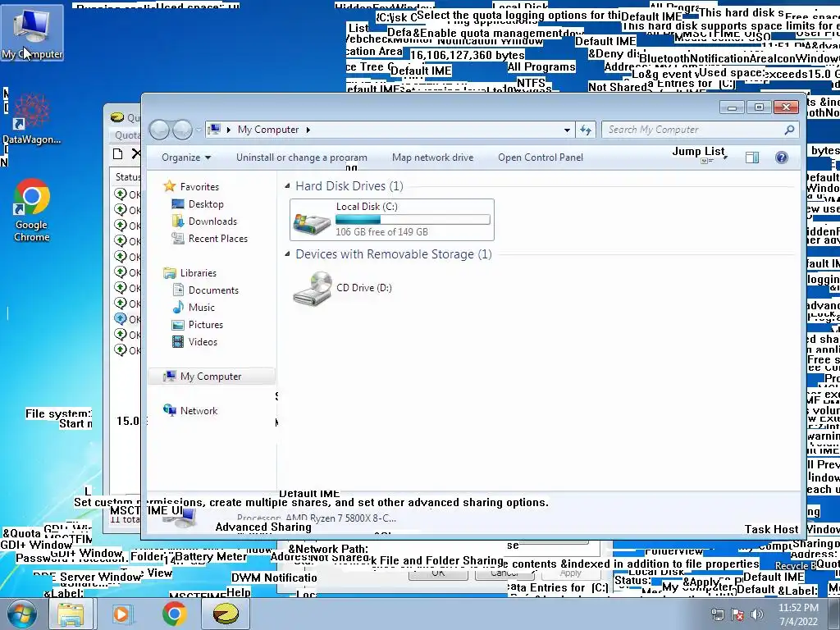840x630 pixels.
Task: Collapse Devices with Removable Storage group
Action: tap(287, 254)
